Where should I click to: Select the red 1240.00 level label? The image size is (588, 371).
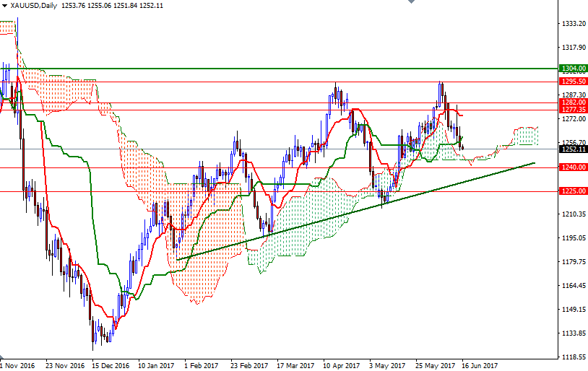pyautogui.click(x=571, y=167)
